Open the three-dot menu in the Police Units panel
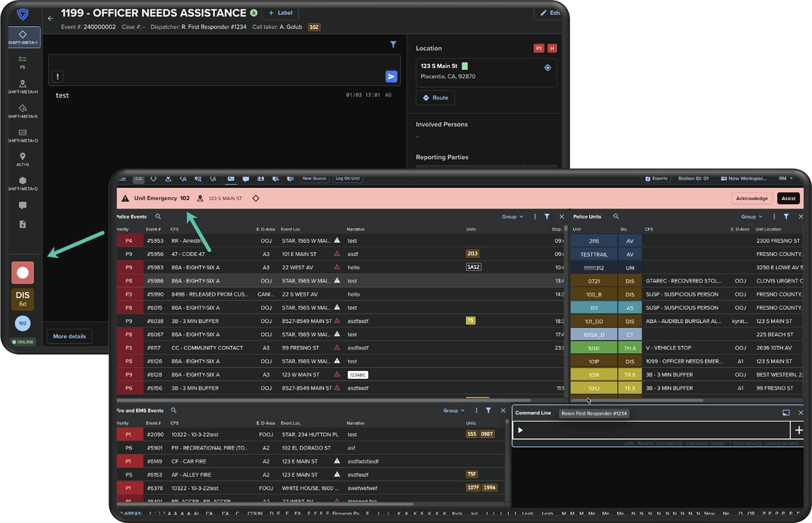The width and height of the screenshot is (812, 523). click(775, 216)
